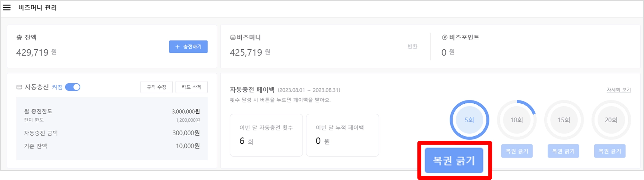Click the 이번 달 누적 페이백 card
Image resolution: width=644 pixels, height=180 pixels.
[343, 135]
